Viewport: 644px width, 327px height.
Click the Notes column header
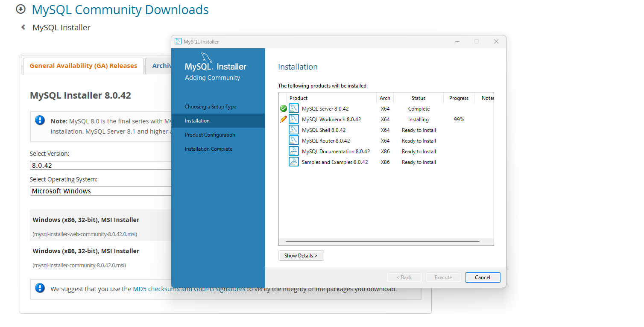pyautogui.click(x=485, y=98)
